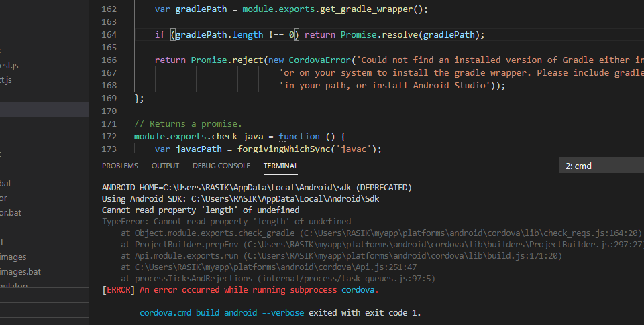Select the TERMINAL panel tab
The width and height of the screenshot is (644, 325).
(x=280, y=166)
